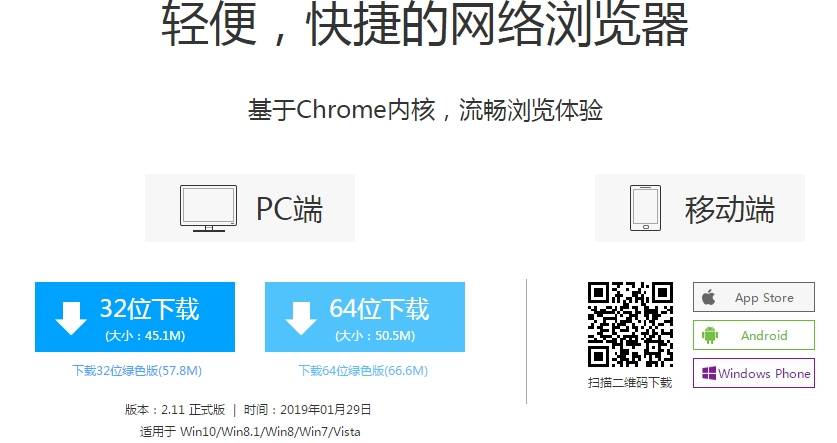Download the 64位 version

click(x=365, y=317)
